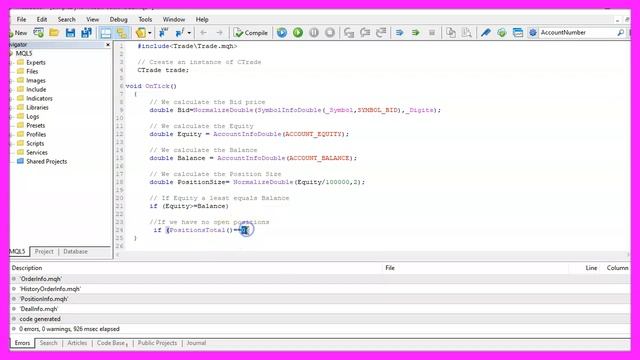Click the yellow file compare icon
The width and height of the screenshot is (640, 360).
click(x=141, y=33)
